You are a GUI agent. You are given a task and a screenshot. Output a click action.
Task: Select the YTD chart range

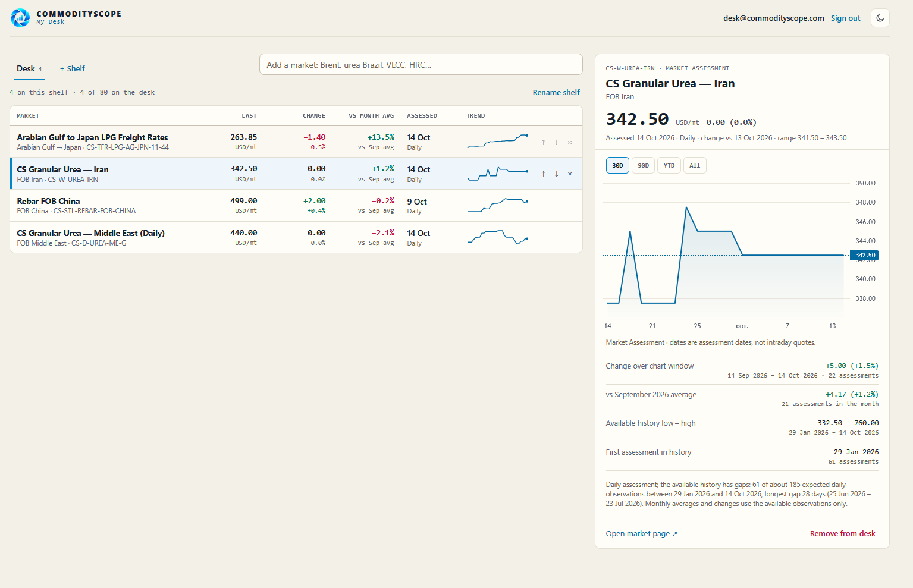pos(669,165)
